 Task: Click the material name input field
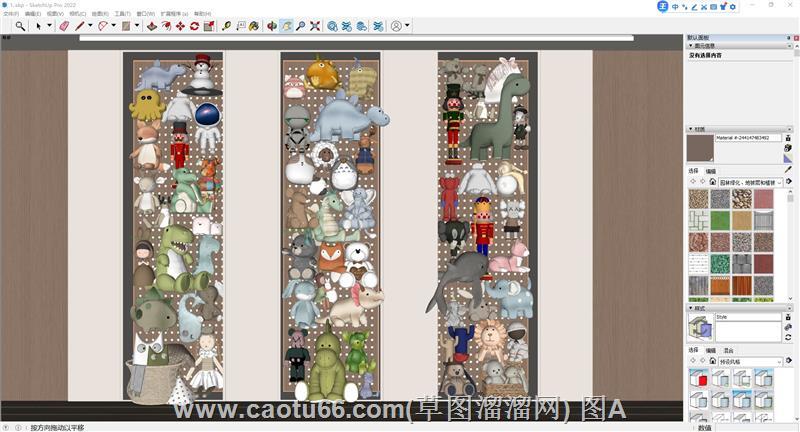point(748,138)
